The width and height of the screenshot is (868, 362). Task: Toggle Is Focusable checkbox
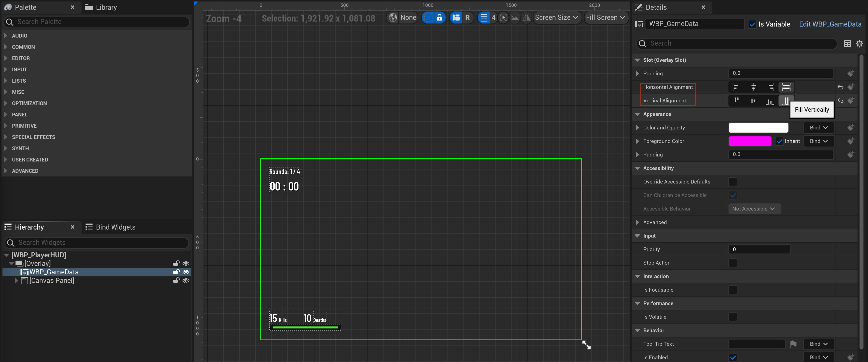tap(732, 290)
